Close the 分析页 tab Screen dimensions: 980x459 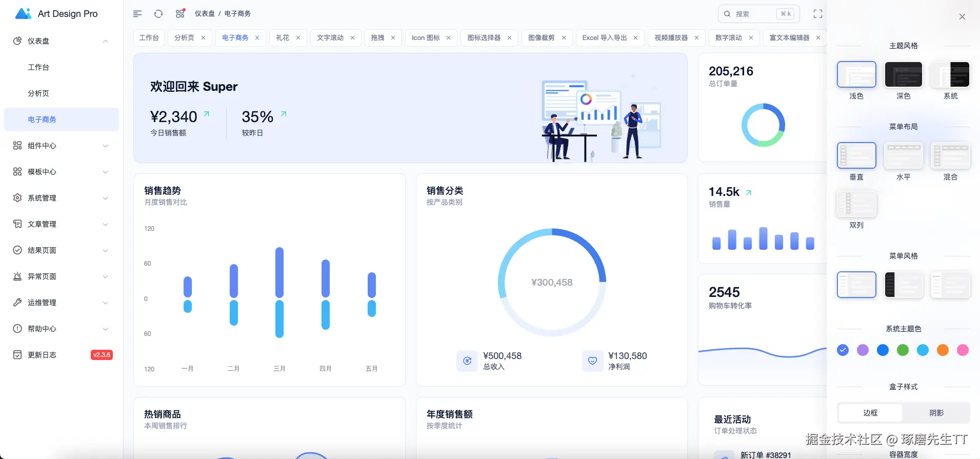coord(203,38)
